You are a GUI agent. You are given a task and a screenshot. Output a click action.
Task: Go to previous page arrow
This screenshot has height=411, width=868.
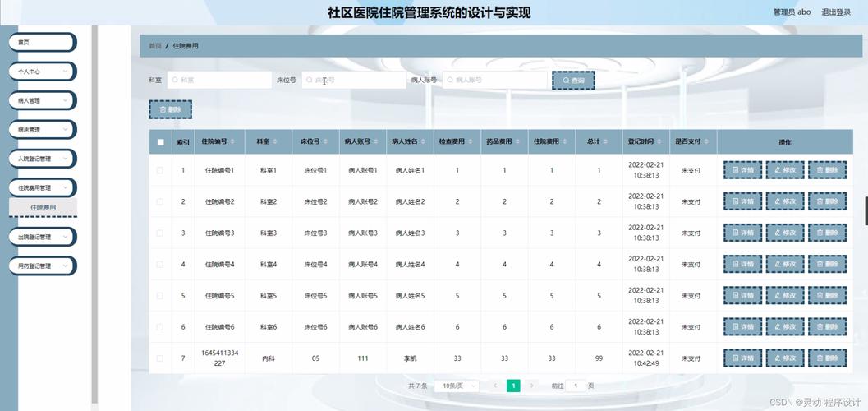495,386
